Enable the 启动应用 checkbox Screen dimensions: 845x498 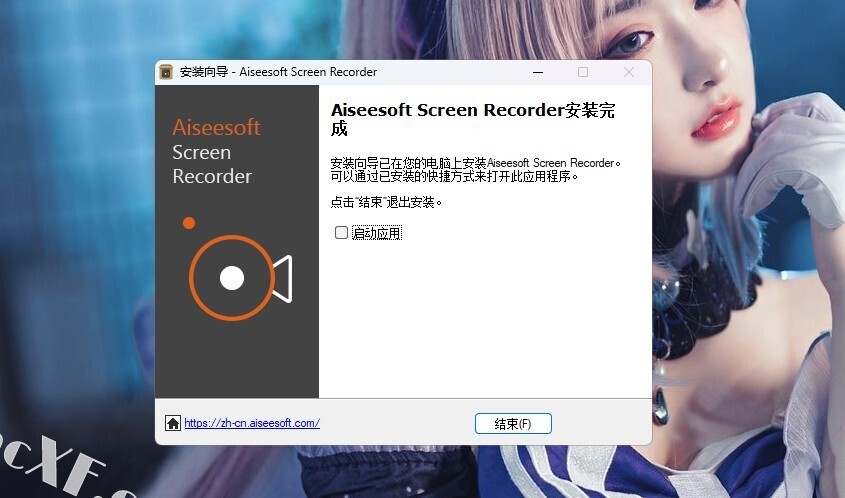(341, 232)
